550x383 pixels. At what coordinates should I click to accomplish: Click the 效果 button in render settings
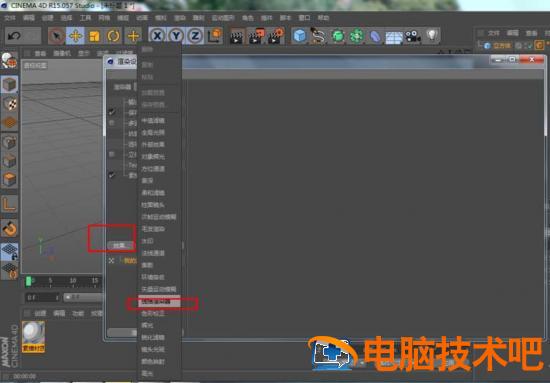click(x=120, y=246)
